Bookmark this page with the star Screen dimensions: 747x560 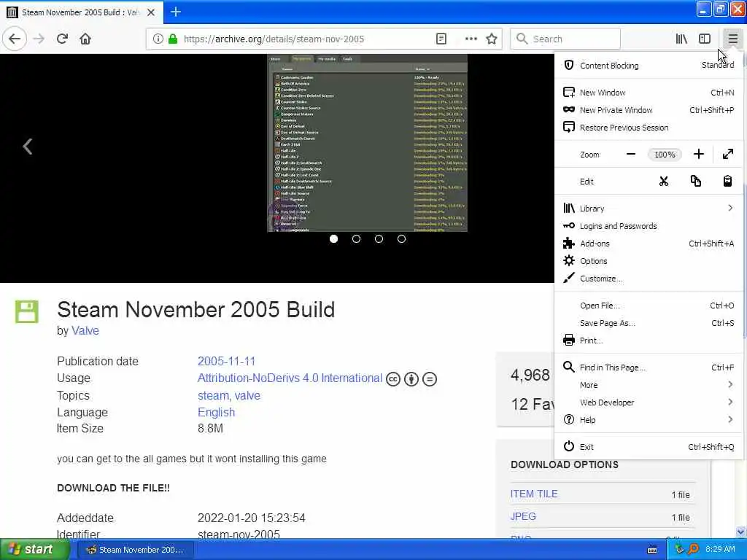(492, 39)
